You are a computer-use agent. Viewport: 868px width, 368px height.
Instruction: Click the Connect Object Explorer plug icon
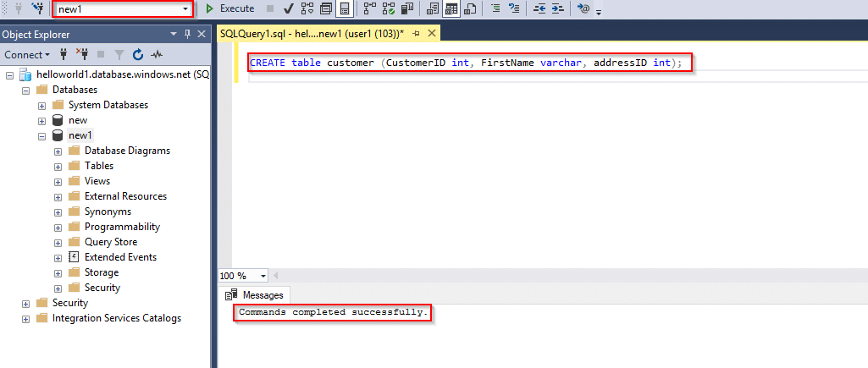click(64, 54)
